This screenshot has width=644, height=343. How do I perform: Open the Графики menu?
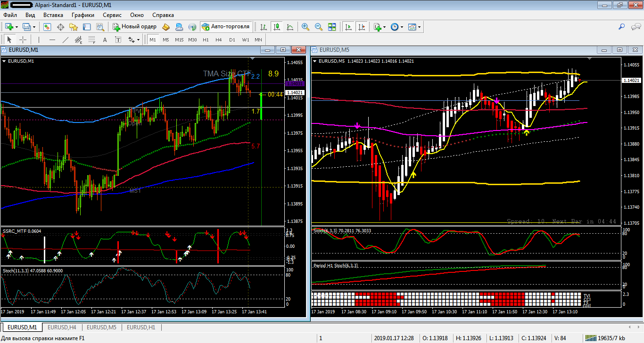(x=83, y=15)
